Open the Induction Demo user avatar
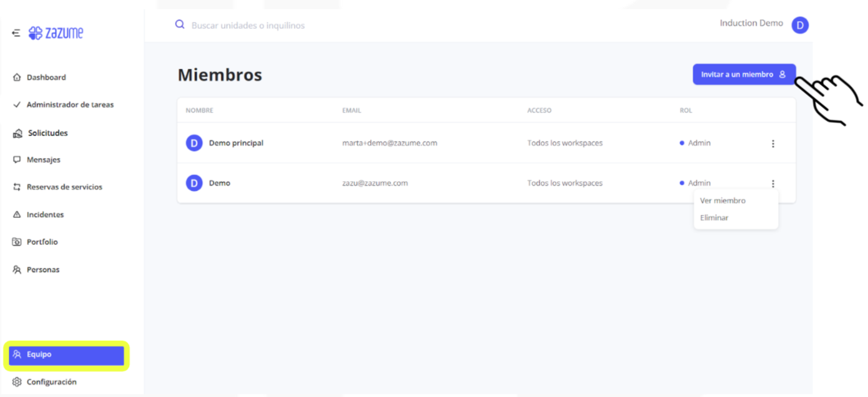Screen dimensions: 868x397 799,25
